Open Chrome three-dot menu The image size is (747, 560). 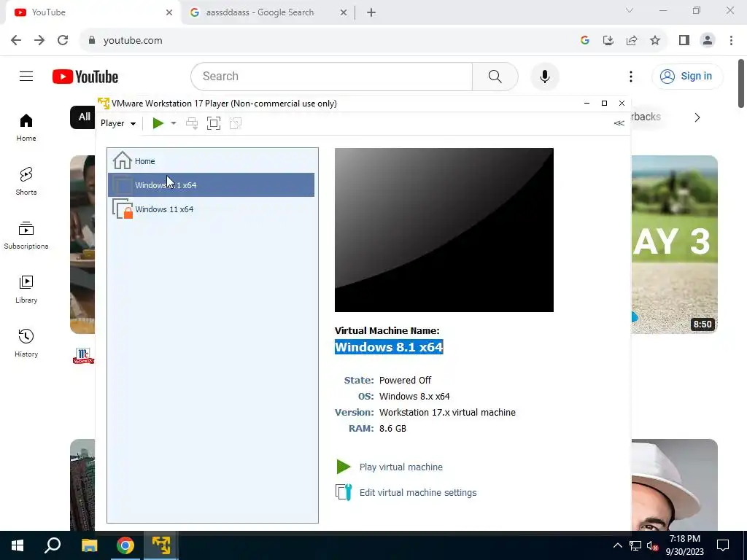tap(731, 41)
